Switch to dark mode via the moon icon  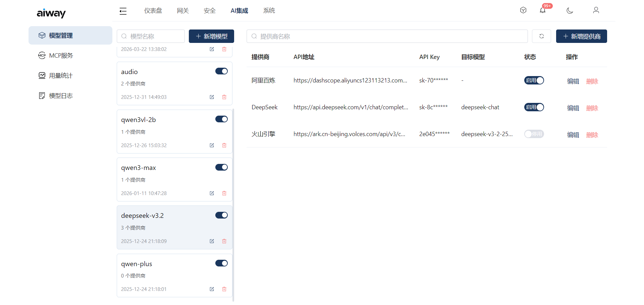click(x=570, y=10)
